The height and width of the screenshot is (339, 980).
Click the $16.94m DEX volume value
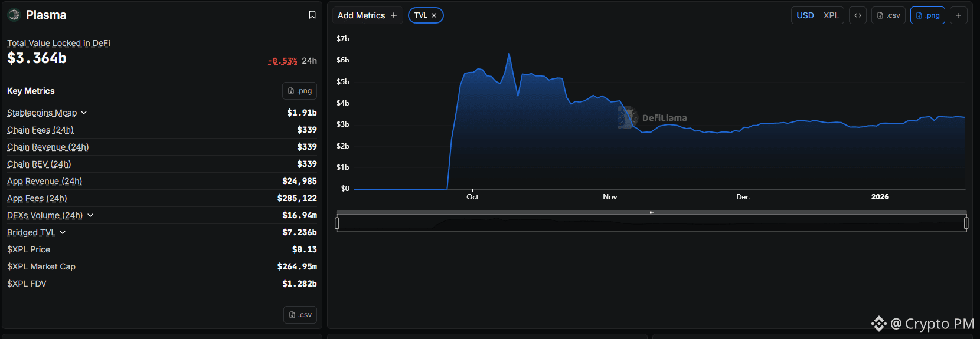pos(299,215)
